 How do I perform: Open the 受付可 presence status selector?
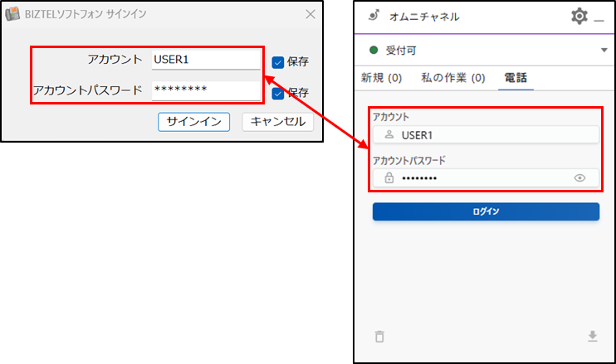[485, 51]
